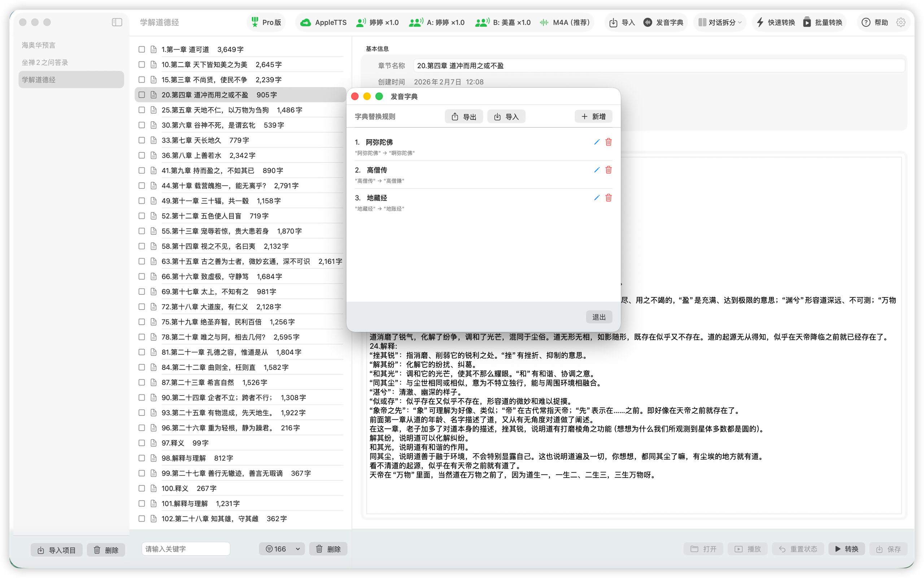Select the 学解道德经 project
Image resolution: width=924 pixels, height=578 pixels.
[71, 79]
